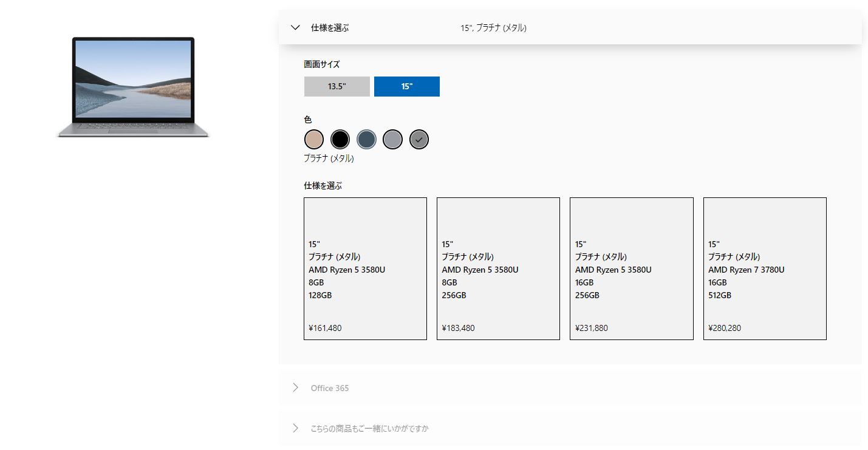Click the checked platinum metal swatch
The width and height of the screenshot is (868, 450).
(419, 139)
